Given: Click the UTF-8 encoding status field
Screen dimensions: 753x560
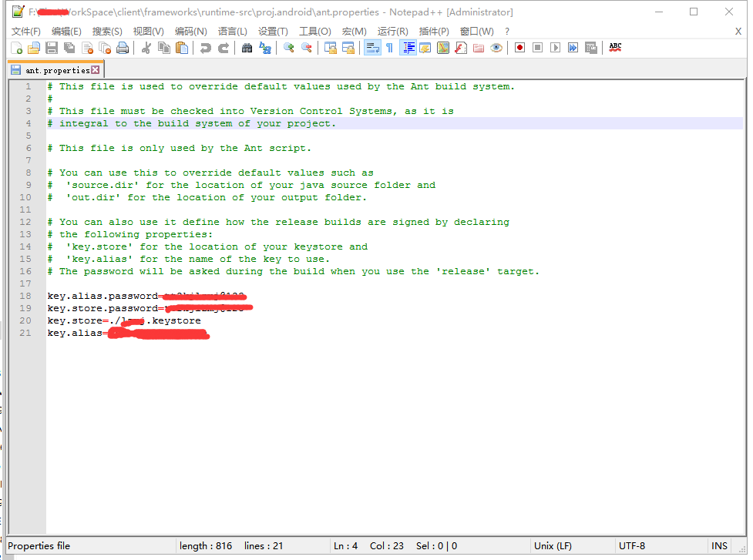Looking at the screenshot, I should tap(631, 546).
